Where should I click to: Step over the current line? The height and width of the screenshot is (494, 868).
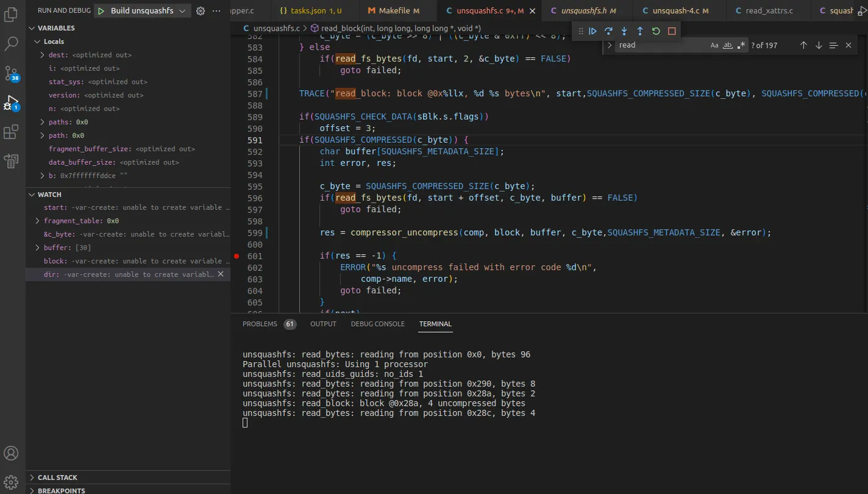click(608, 31)
